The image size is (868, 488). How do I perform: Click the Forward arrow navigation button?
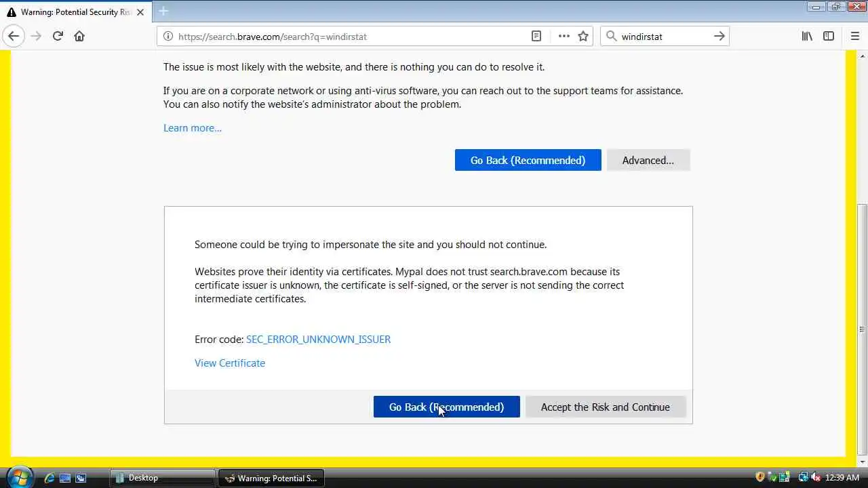[x=36, y=36]
